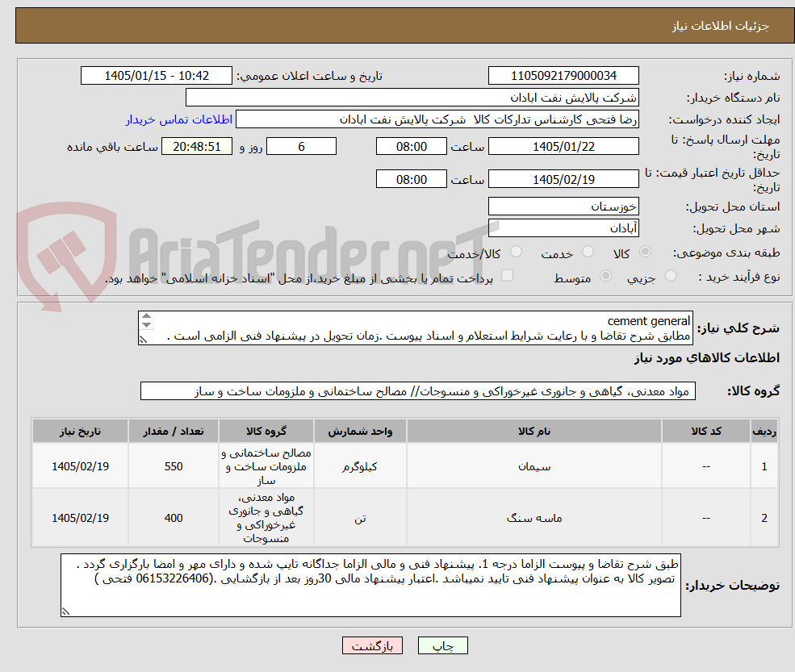Toggle the اسناد خزانه اسلامی payment checkbox

(507, 276)
